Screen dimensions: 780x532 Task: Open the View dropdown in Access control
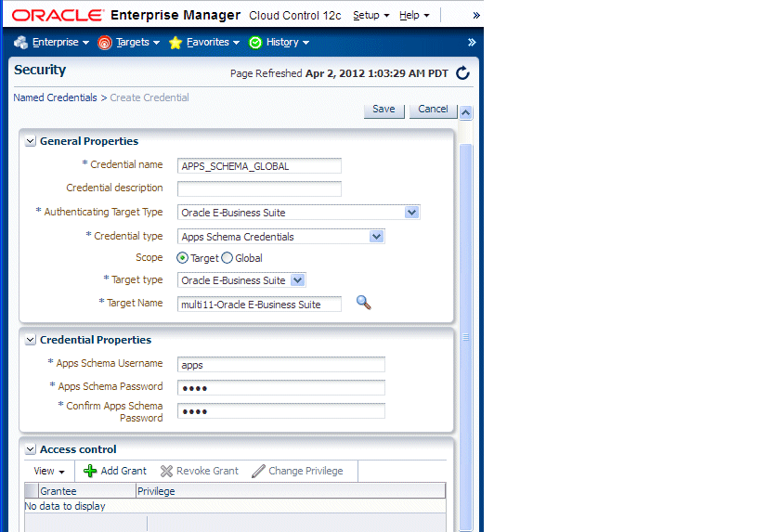pos(48,471)
